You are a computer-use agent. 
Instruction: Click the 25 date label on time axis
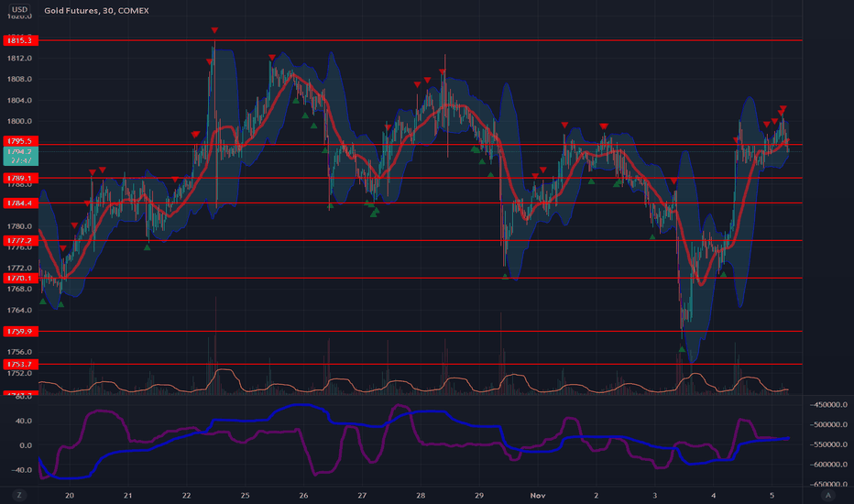point(245,495)
